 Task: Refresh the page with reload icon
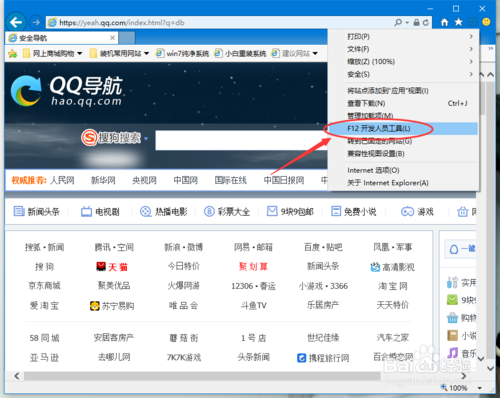(426, 22)
